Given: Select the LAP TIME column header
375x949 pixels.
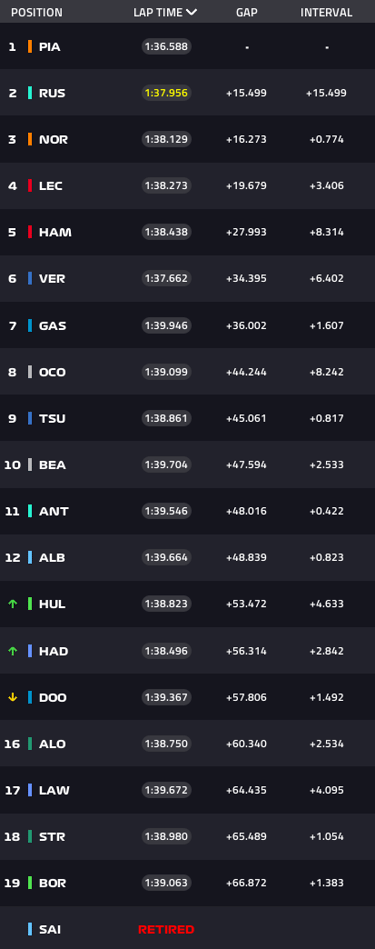Looking at the screenshot, I should point(165,12).
